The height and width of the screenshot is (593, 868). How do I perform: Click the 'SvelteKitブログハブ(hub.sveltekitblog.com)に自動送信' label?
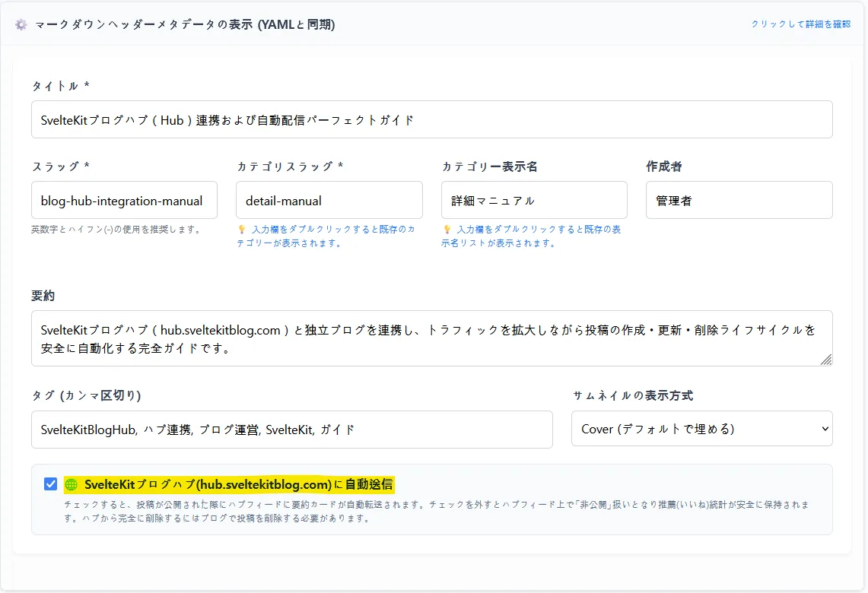[239, 484]
